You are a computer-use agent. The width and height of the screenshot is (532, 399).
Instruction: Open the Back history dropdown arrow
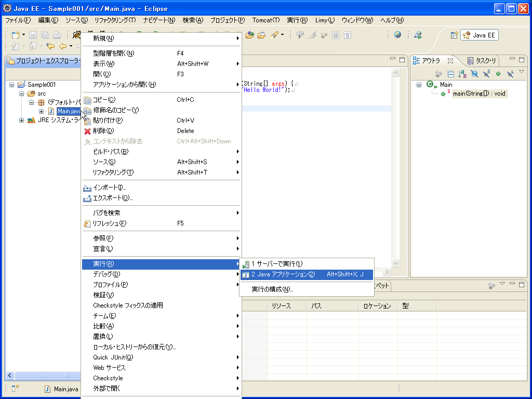pos(71,46)
